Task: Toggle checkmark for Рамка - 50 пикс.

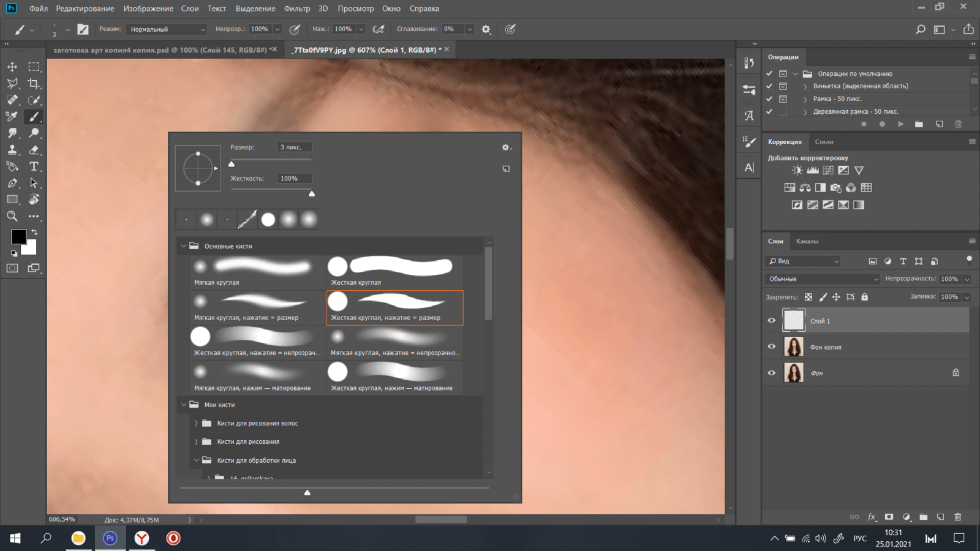Action: 769,99
